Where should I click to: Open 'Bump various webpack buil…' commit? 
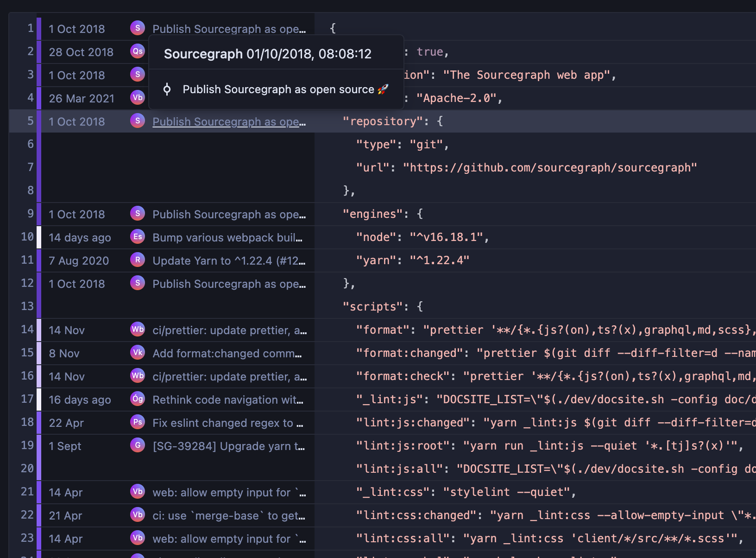pos(227,237)
